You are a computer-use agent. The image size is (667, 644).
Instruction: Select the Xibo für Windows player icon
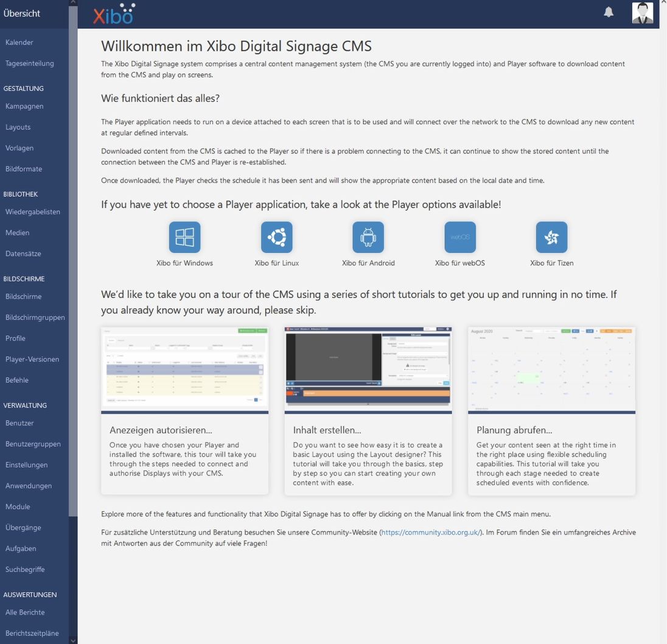(184, 237)
